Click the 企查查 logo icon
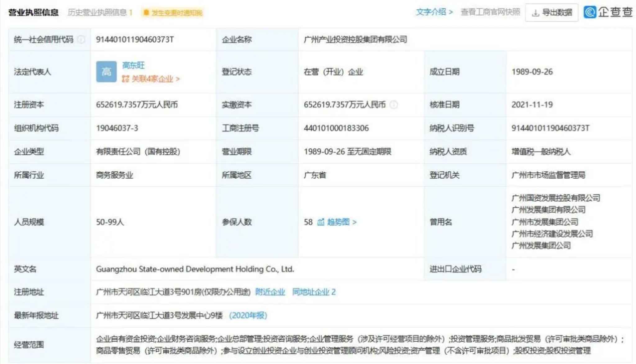The width and height of the screenshot is (636, 364). [x=590, y=12]
